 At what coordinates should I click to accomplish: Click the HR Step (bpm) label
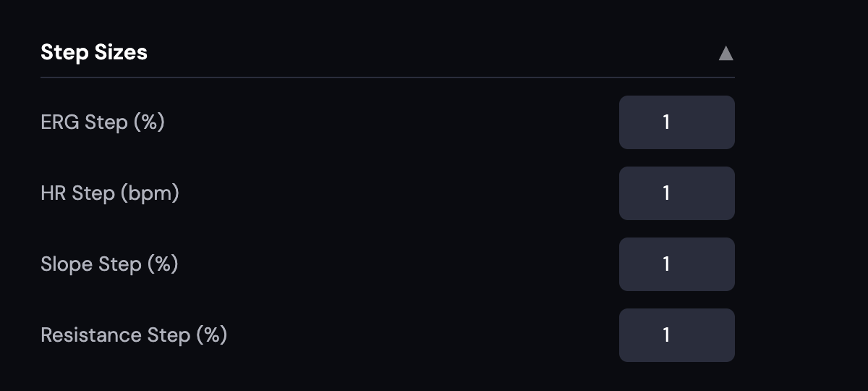tap(110, 193)
